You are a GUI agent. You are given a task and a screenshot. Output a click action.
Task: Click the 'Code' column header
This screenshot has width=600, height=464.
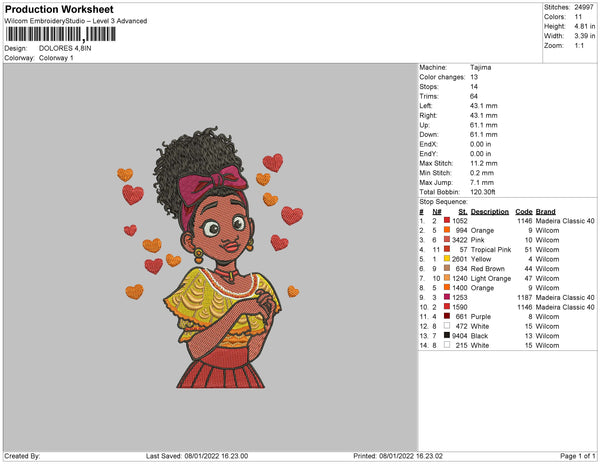[x=524, y=212]
